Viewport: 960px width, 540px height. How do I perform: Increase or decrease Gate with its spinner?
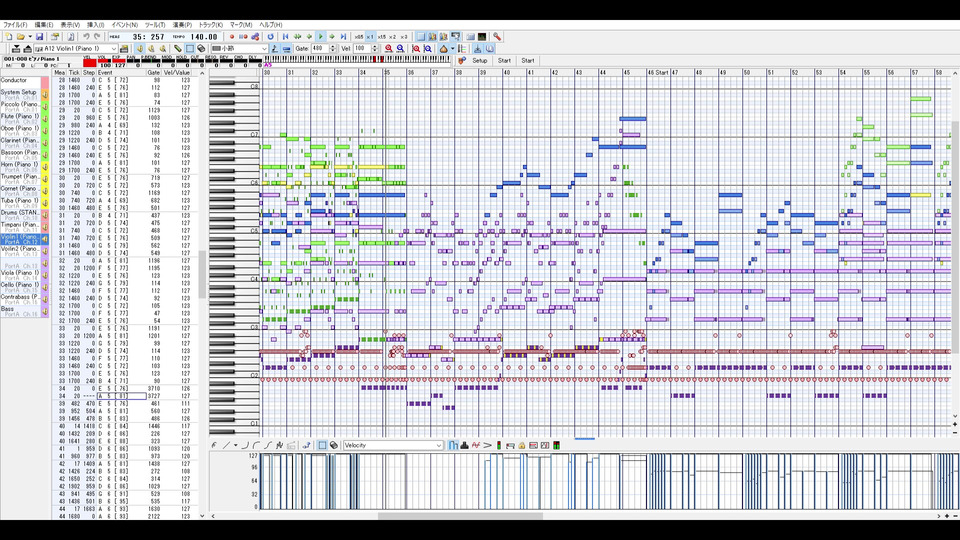(333, 48)
